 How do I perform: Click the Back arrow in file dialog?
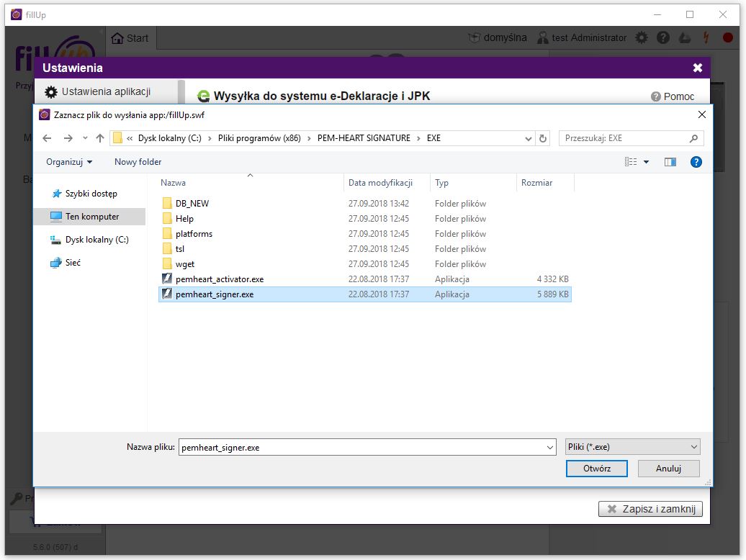coord(47,138)
